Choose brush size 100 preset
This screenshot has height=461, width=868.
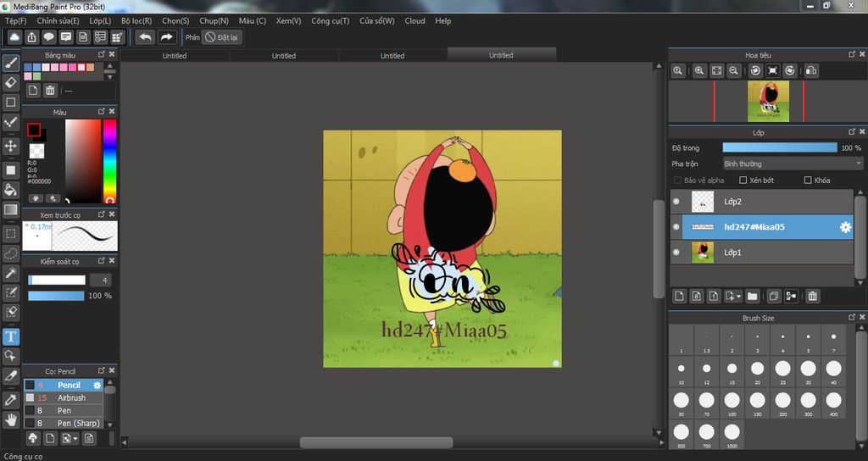(732, 404)
